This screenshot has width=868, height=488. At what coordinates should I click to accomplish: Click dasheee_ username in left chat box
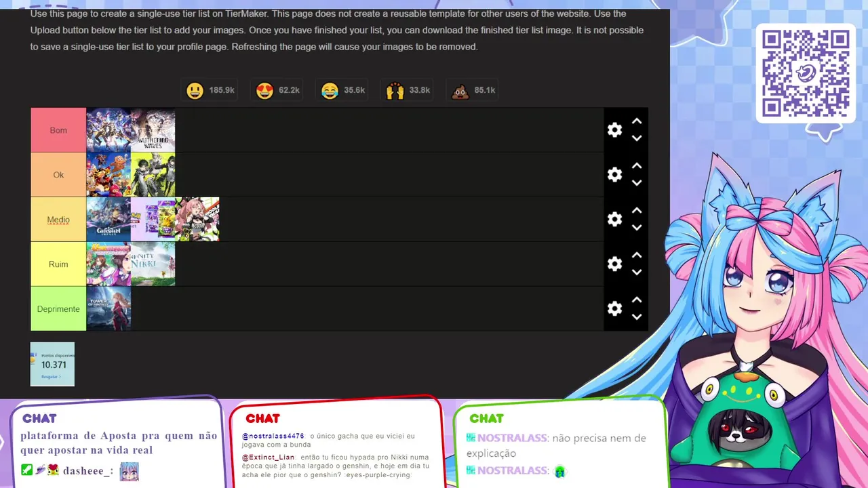[x=87, y=471]
